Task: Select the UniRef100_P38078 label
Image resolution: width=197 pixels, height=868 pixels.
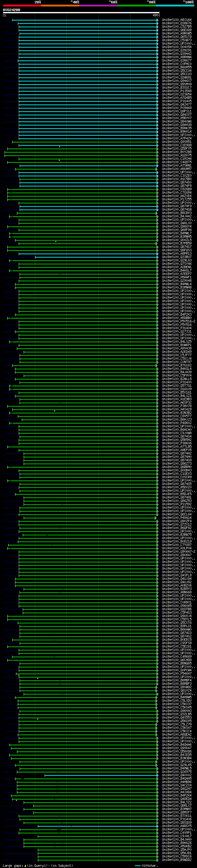Action: pyautogui.click(x=177, y=406)
